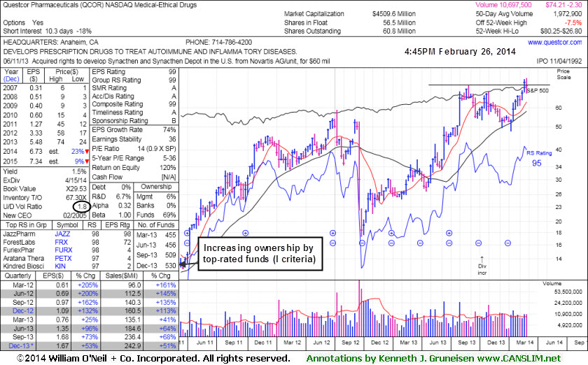Click 'PHONE: 714-786-4200'
The height and width of the screenshot is (365, 588).
point(218,43)
